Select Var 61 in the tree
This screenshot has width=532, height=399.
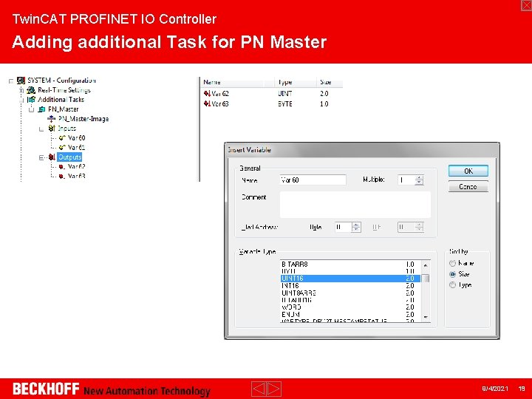76,147
